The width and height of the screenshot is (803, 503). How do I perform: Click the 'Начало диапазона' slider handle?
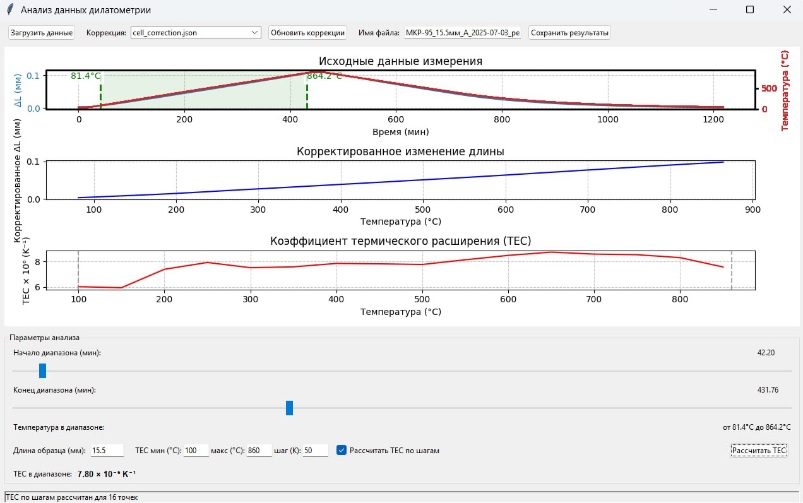point(42,370)
